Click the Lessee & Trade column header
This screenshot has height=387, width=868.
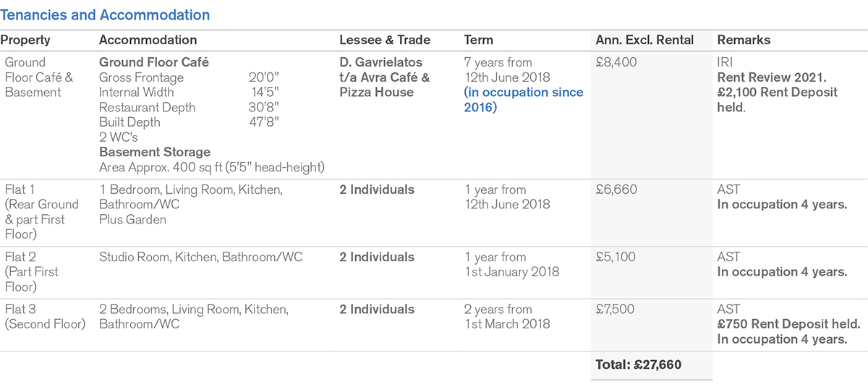pyautogui.click(x=384, y=41)
